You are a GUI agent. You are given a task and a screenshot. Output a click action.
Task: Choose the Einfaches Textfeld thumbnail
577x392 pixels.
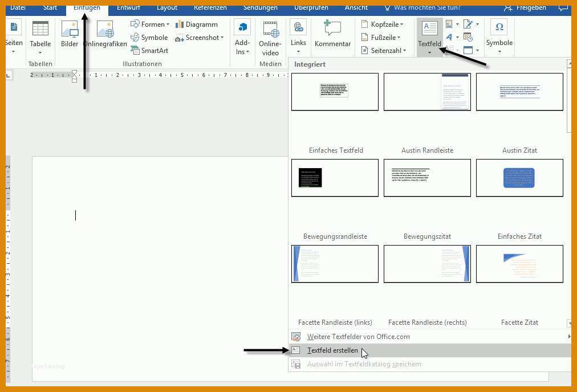coord(335,92)
